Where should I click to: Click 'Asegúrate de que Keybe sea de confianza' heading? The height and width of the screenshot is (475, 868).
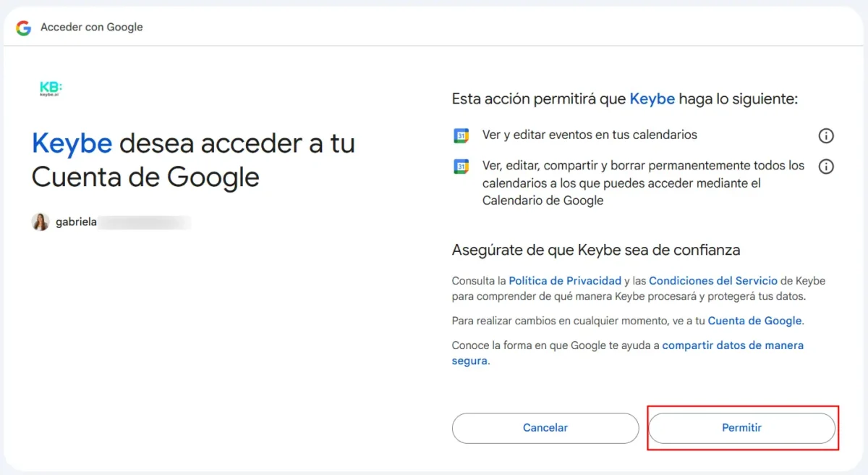(x=596, y=251)
